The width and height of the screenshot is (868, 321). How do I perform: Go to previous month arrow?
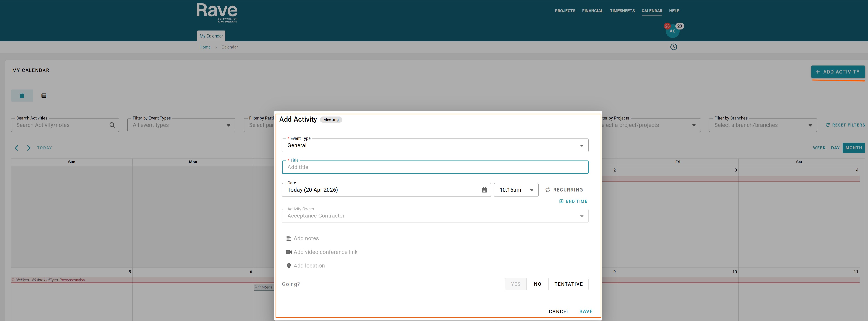click(16, 148)
